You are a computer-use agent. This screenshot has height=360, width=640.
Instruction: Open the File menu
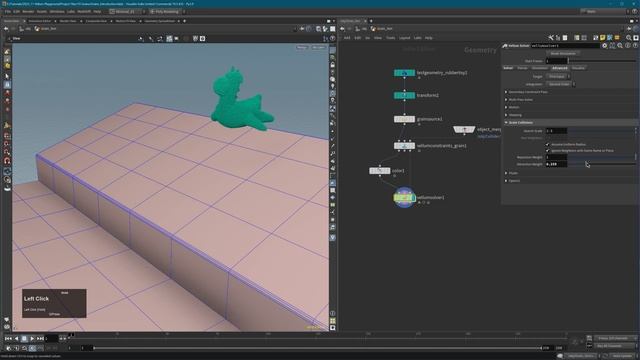[8, 11]
